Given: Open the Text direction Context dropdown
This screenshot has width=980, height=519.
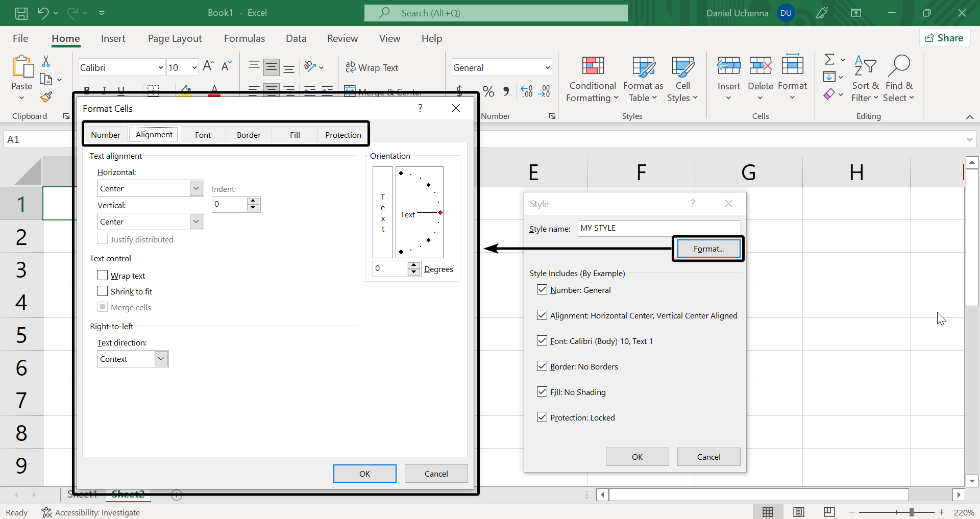Looking at the screenshot, I should point(161,359).
